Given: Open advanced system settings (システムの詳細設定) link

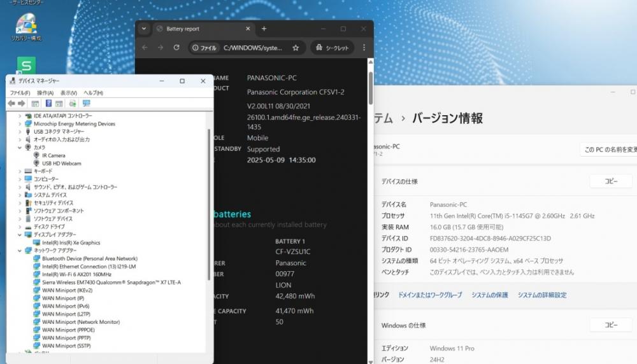Looking at the screenshot, I should tap(542, 295).
